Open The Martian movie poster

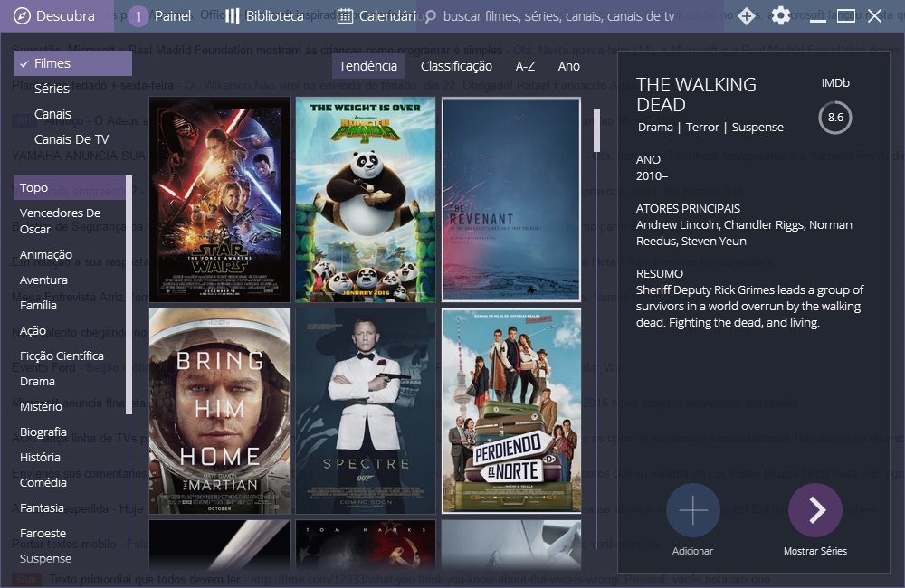(219, 411)
